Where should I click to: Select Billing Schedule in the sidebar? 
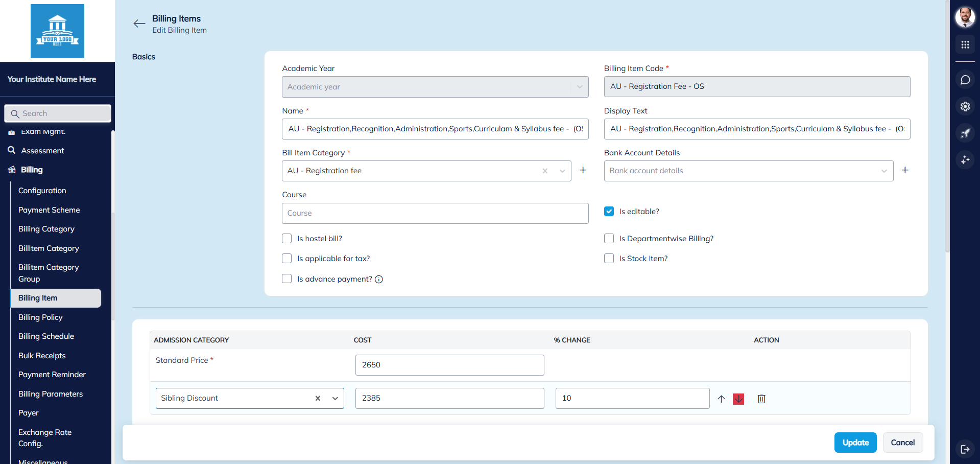coord(46,336)
